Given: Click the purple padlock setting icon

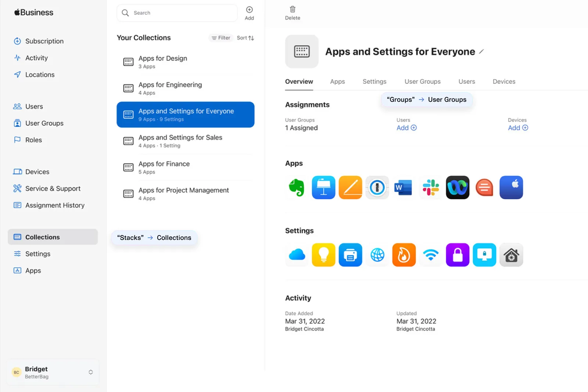Looking at the screenshot, I should point(458,255).
